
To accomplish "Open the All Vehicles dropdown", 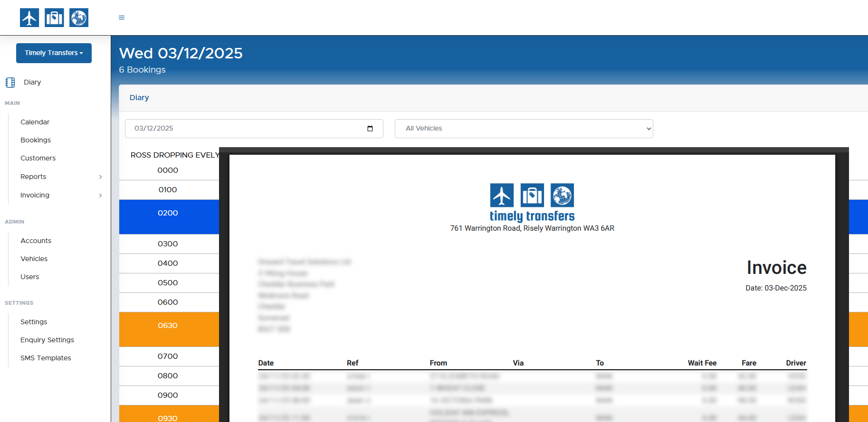I will tap(524, 129).
